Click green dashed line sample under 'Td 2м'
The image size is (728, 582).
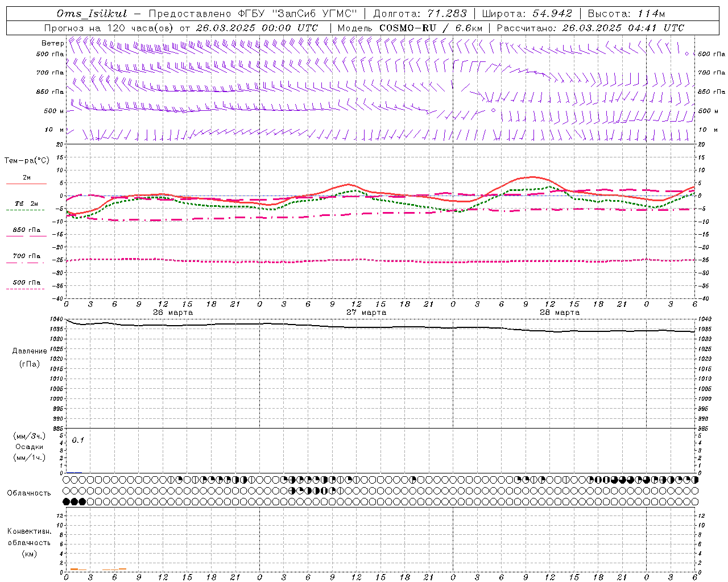coord(26,210)
